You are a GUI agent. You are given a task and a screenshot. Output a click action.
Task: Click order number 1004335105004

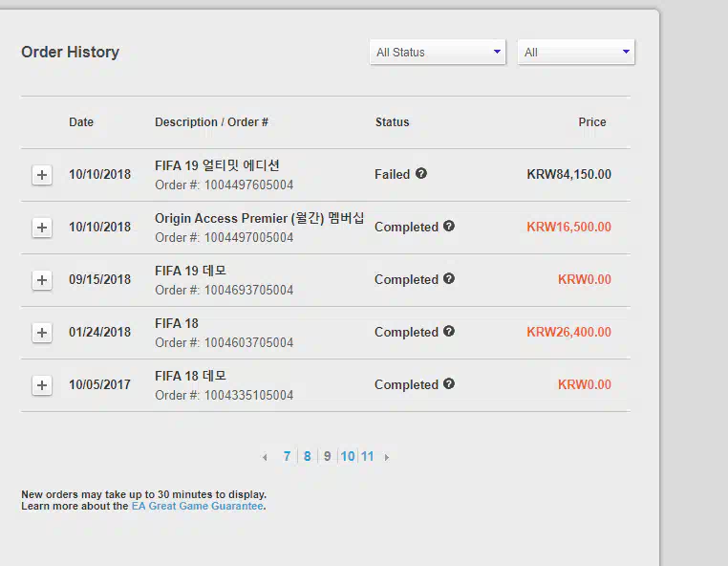[248, 395]
